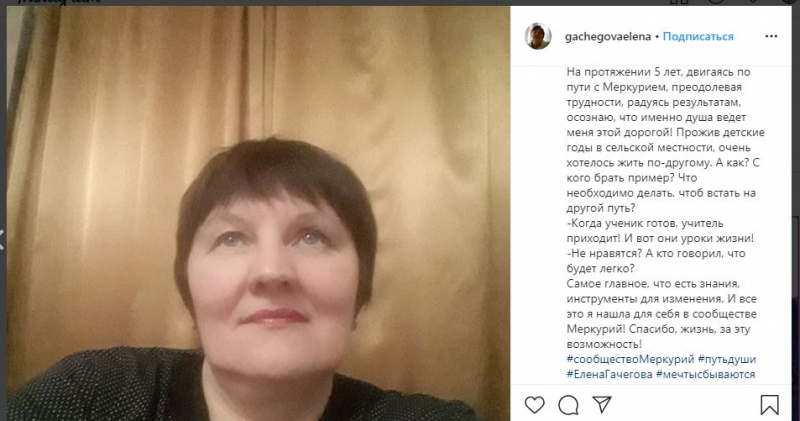This screenshot has width=800, height=421.
Task: Open the three-dot more options menu
Action: pyautogui.click(x=771, y=36)
